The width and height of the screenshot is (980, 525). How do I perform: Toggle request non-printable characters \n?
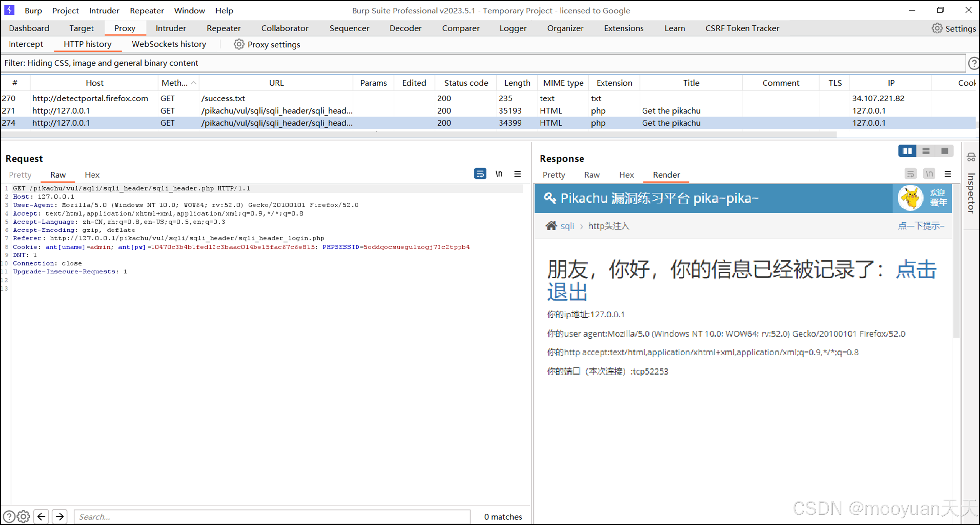[499, 174]
